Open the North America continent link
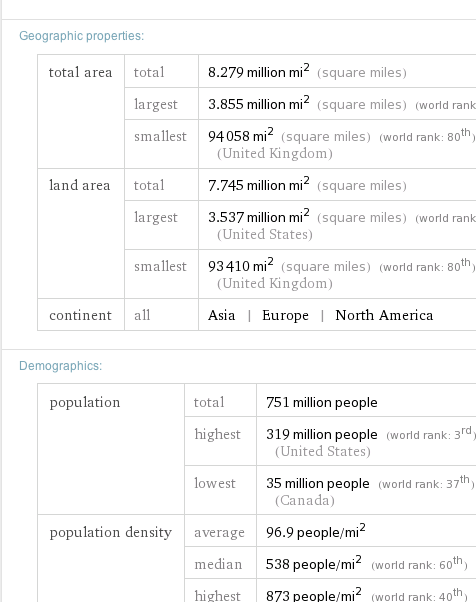This screenshot has width=476, height=602. pos(384,315)
